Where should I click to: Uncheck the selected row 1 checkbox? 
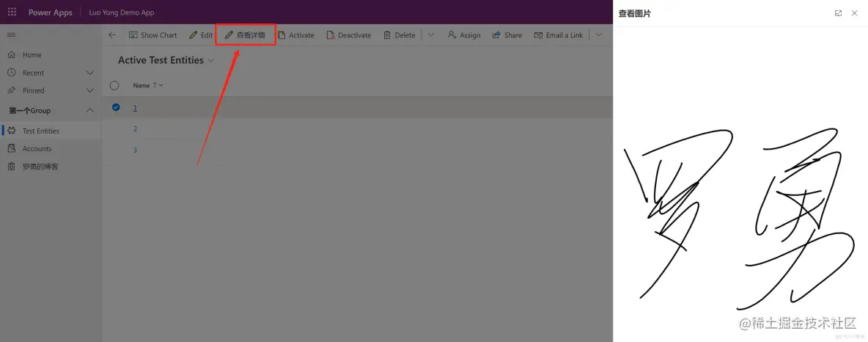pyautogui.click(x=116, y=107)
